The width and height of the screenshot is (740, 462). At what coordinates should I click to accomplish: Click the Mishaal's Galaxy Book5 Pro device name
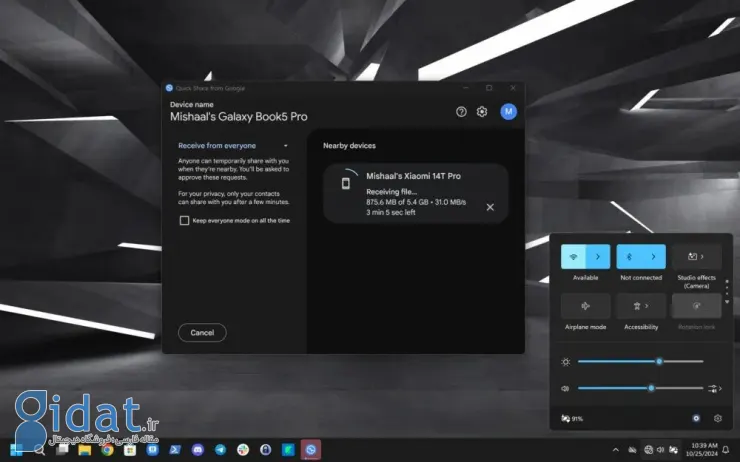tap(239, 117)
